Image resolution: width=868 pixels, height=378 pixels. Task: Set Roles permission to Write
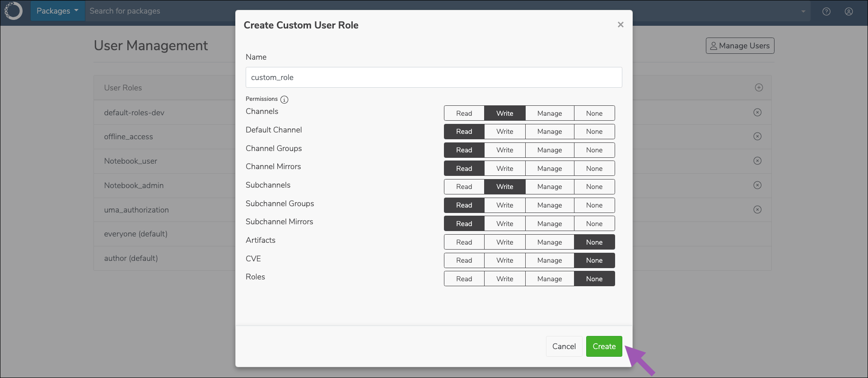[504, 279]
